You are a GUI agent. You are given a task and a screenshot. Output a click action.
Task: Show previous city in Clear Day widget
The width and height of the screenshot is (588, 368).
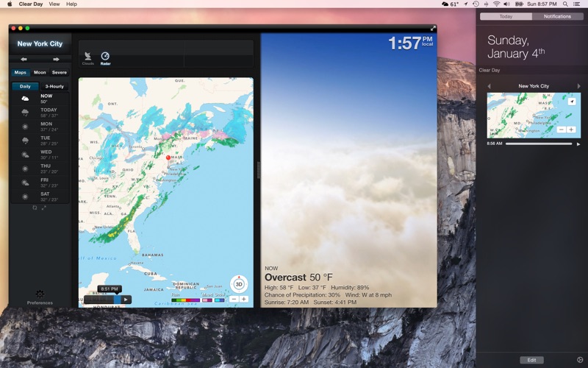(x=489, y=86)
